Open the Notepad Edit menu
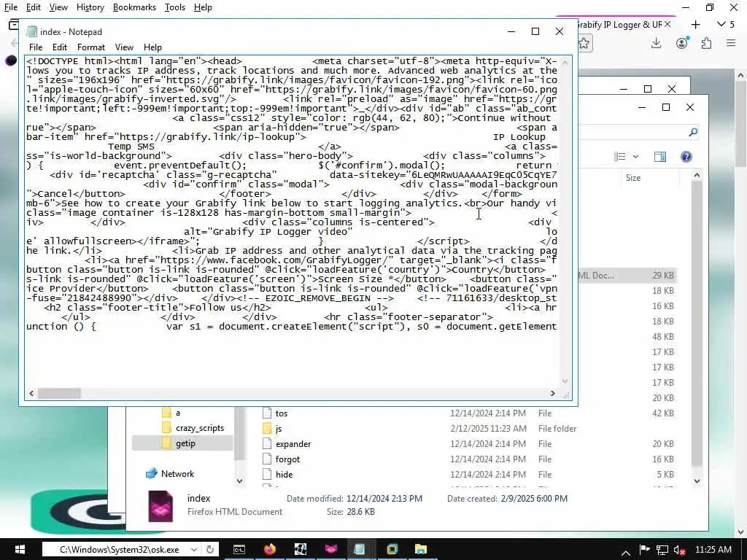 click(x=60, y=47)
